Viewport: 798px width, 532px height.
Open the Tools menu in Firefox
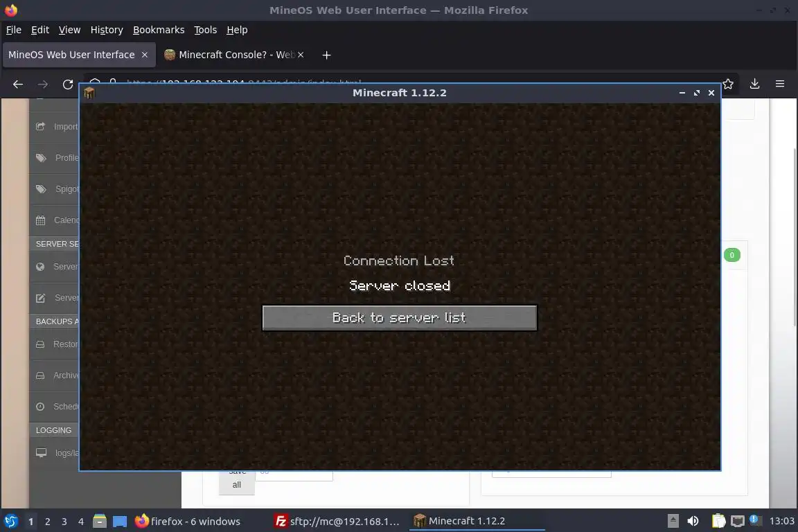click(206, 30)
